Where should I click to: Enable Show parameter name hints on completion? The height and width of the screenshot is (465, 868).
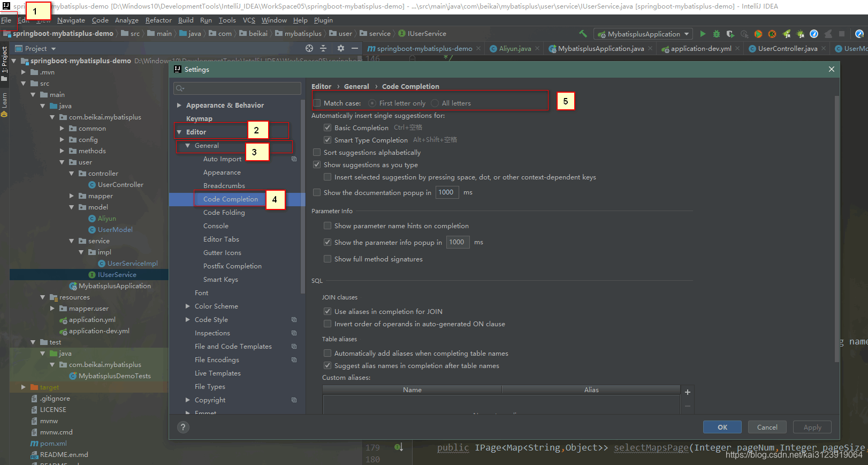(328, 226)
